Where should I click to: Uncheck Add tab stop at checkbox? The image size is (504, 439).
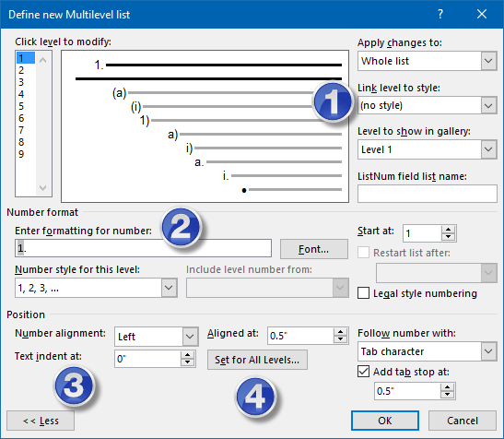click(364, 372)
